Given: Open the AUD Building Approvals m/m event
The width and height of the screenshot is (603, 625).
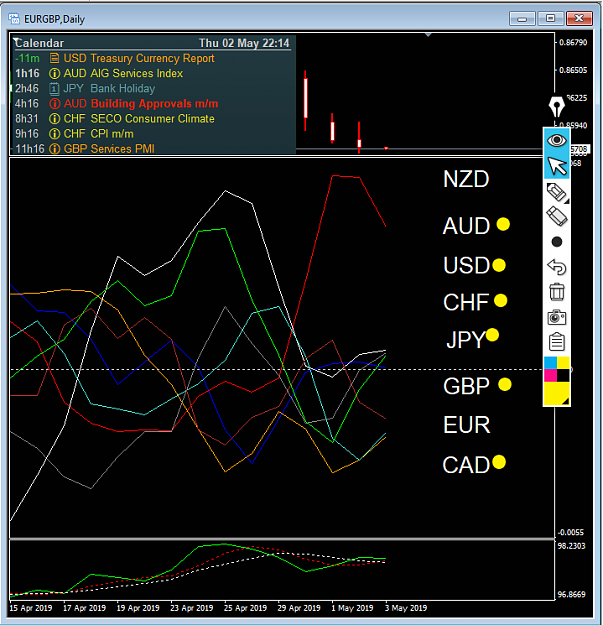Looking at the screenshot, I should click(x=141, y=104).
